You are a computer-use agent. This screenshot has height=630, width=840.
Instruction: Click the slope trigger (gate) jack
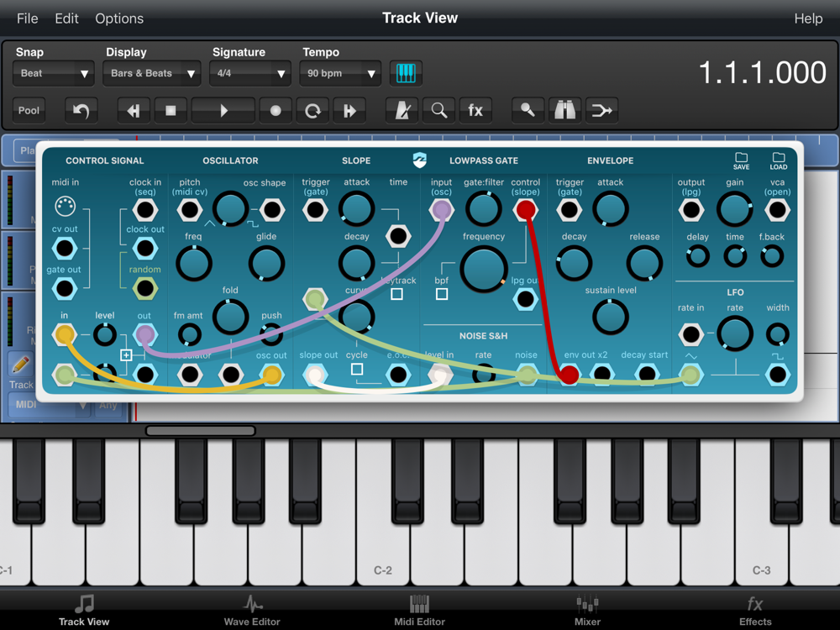(315, 209)
